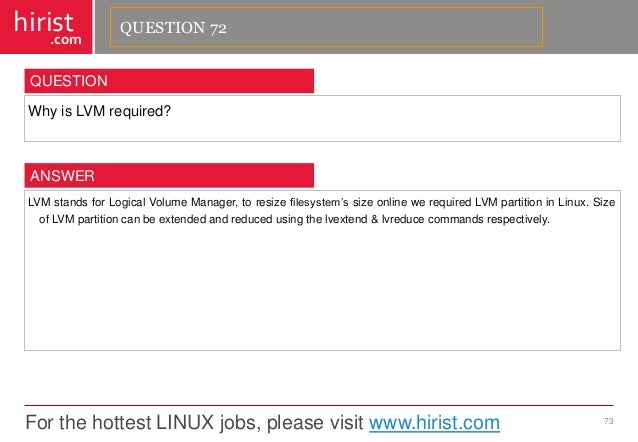Click the hirist.com logo

[x=46, y=27]
